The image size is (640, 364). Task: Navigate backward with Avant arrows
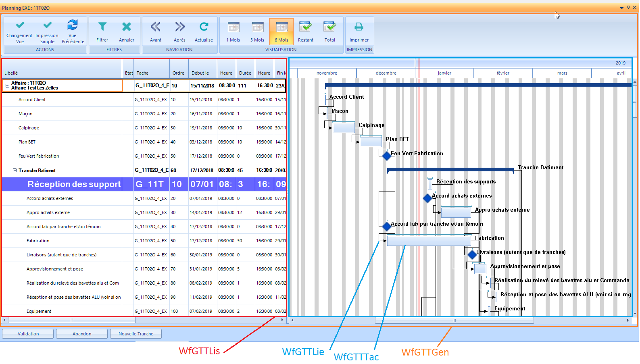tap(156, 27)
